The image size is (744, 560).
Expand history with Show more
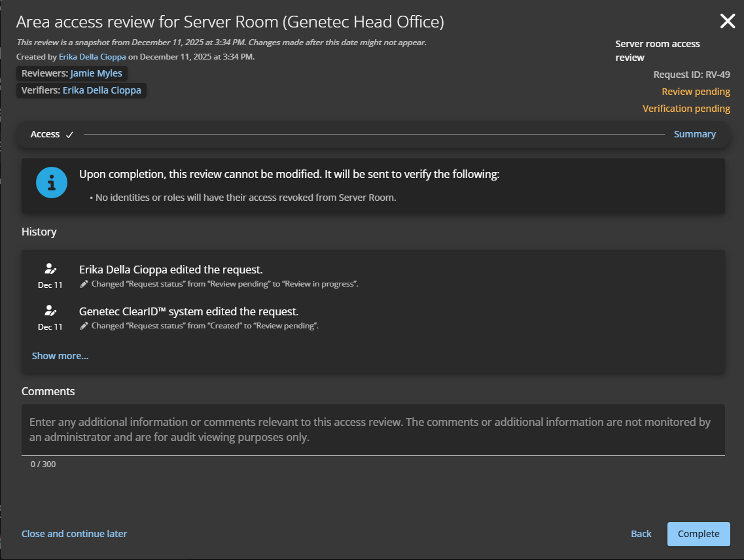click(60, 355)
